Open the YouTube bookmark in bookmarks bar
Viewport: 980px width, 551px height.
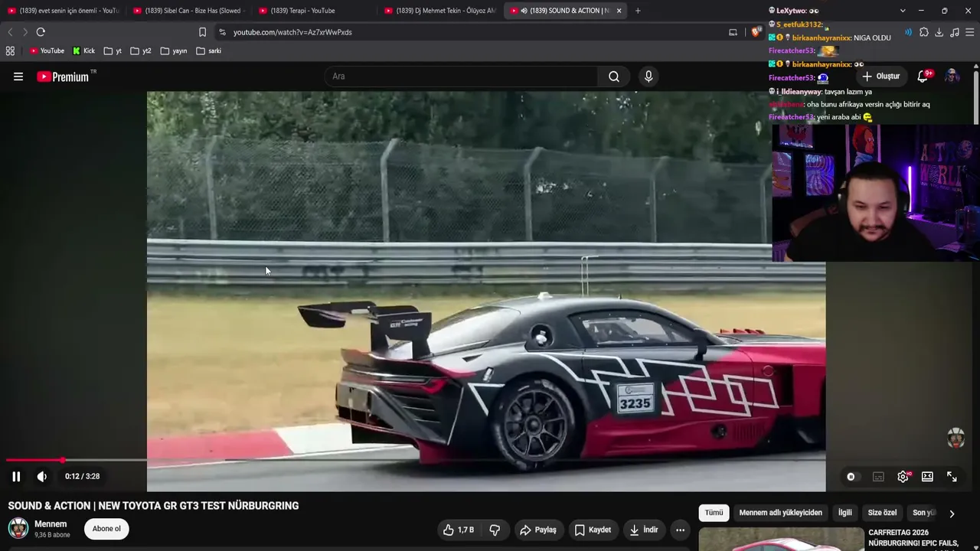point(47,51)
